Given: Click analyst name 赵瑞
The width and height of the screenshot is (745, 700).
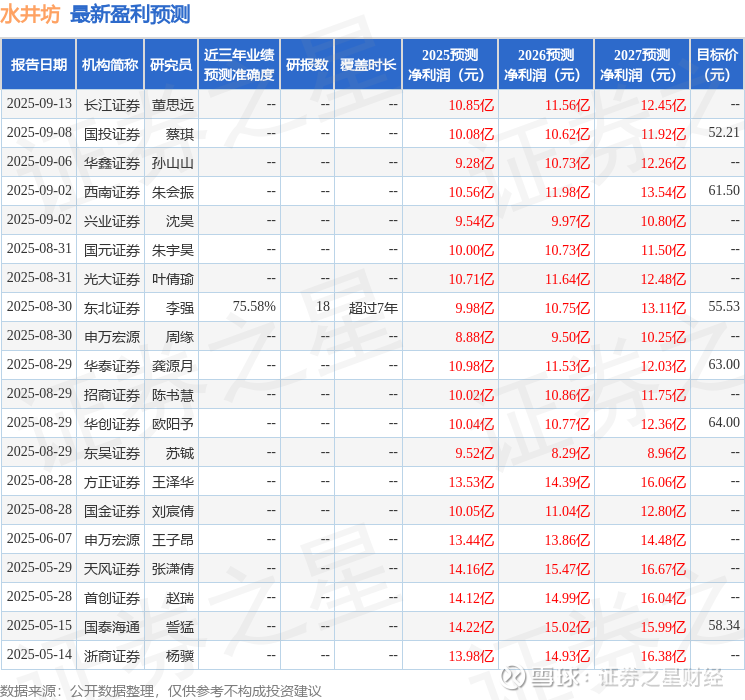Looking at the screenshot, I should click(180, 598).
